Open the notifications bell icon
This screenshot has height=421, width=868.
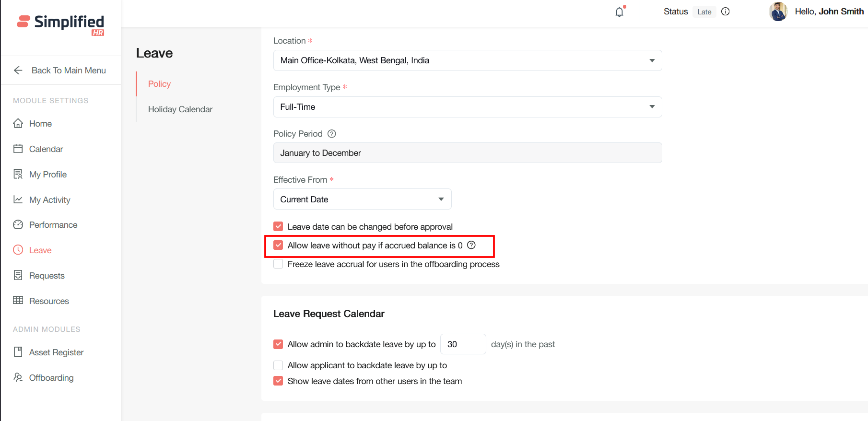pyautogui.click(x=620, y=12)
